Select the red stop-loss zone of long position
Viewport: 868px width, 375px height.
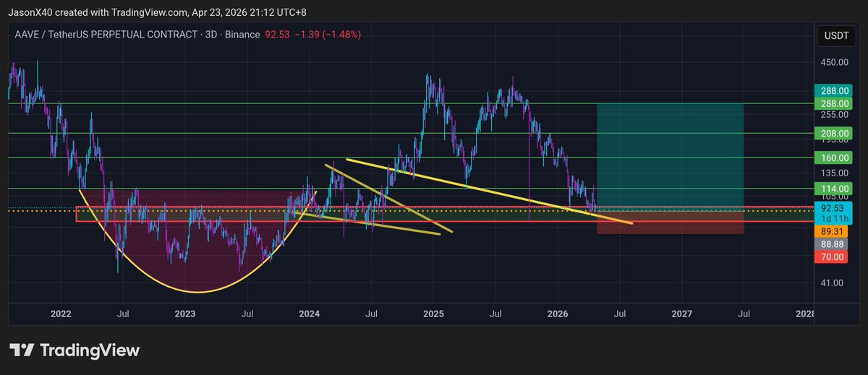670,221
